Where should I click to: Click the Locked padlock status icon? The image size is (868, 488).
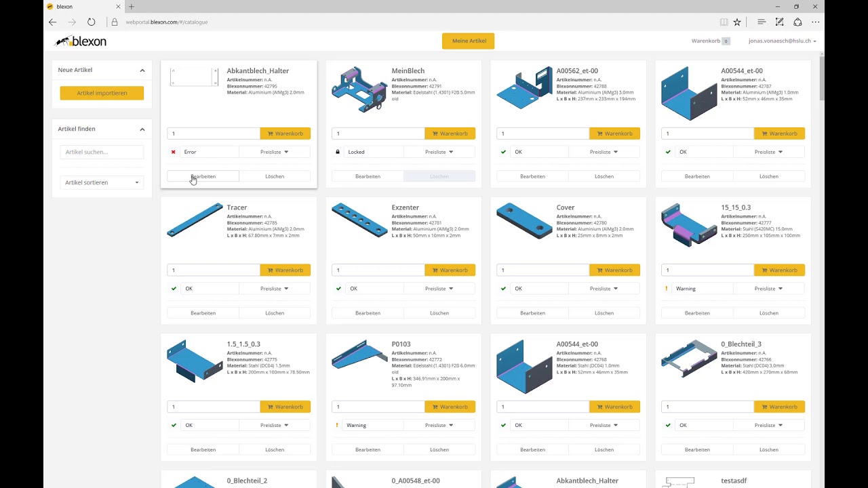coord(338,152)
